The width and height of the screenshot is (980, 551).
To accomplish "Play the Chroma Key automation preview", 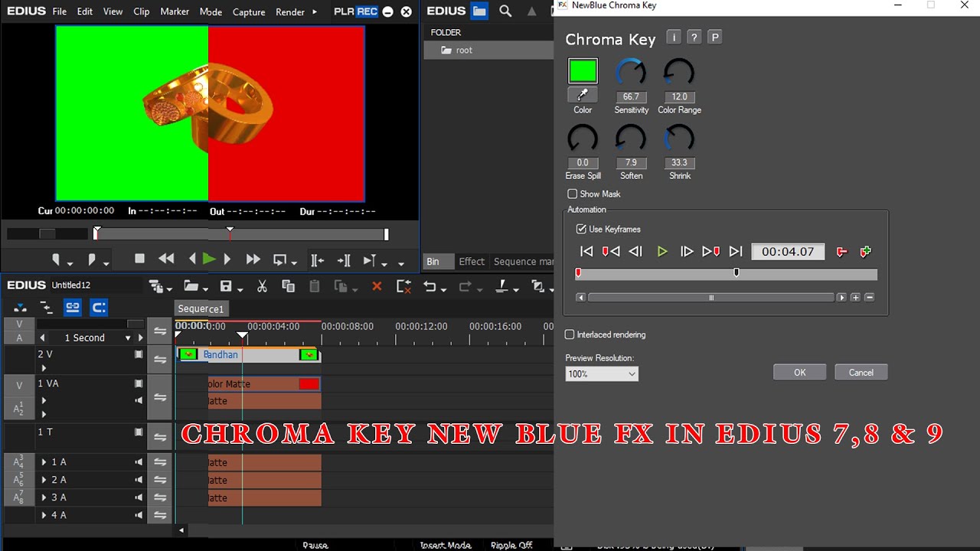I will 662,252.
